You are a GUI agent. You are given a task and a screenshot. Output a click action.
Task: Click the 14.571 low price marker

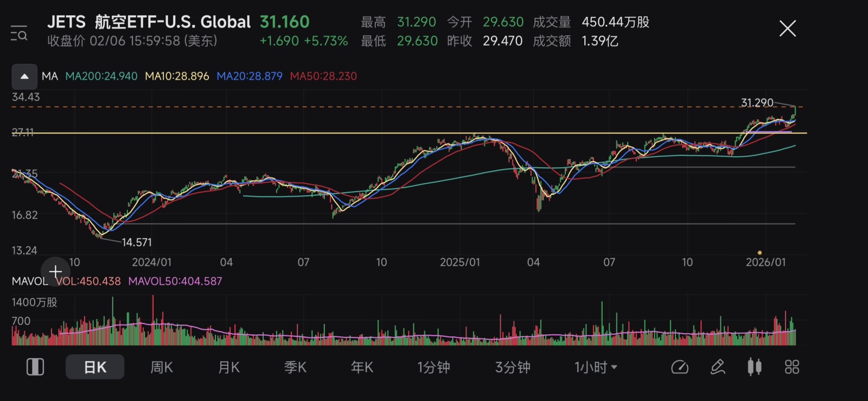[x=137, y=243]
